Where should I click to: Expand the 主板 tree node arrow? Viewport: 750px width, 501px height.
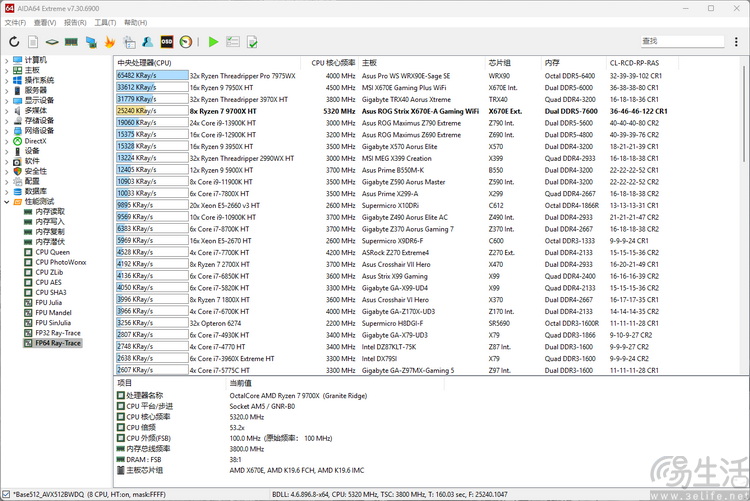pos(7,70)
